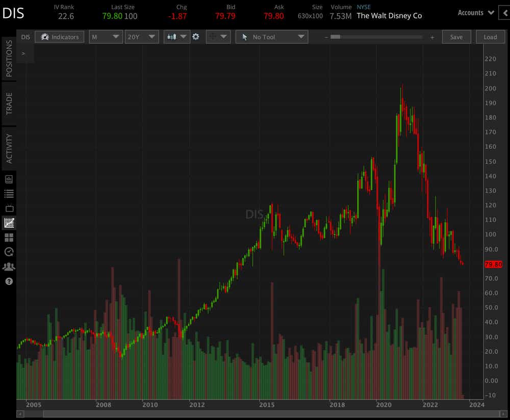This screenshot has height=420, width=510.
Task: Open the news page sidebar icon
Action: pyautogui.click(x=9, y=179)
